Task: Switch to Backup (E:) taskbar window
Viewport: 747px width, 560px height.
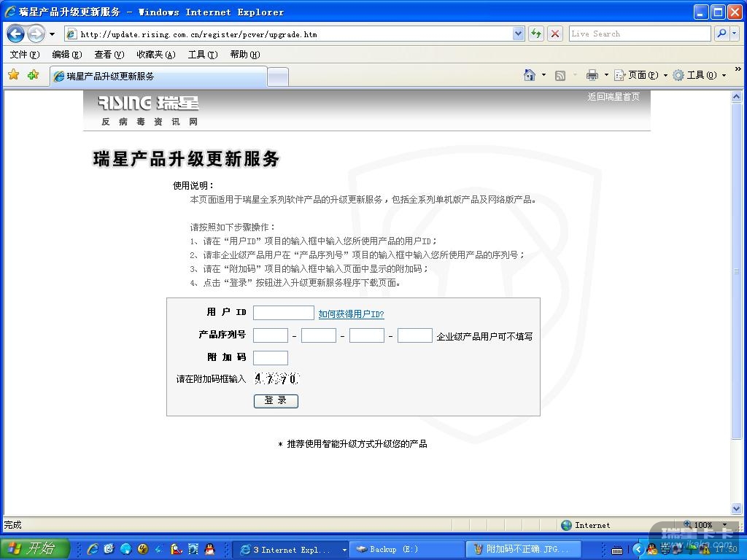Action: tap(407, 550)
